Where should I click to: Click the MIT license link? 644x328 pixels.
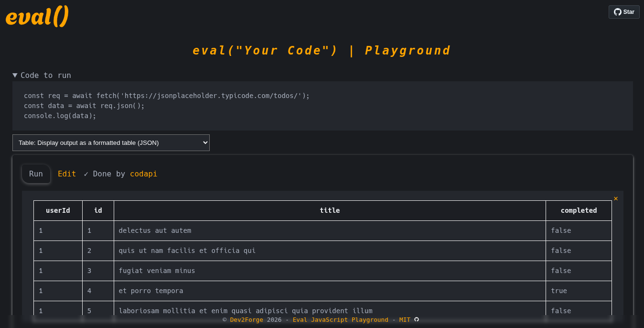pyautogui.click(x=405, y=320)
